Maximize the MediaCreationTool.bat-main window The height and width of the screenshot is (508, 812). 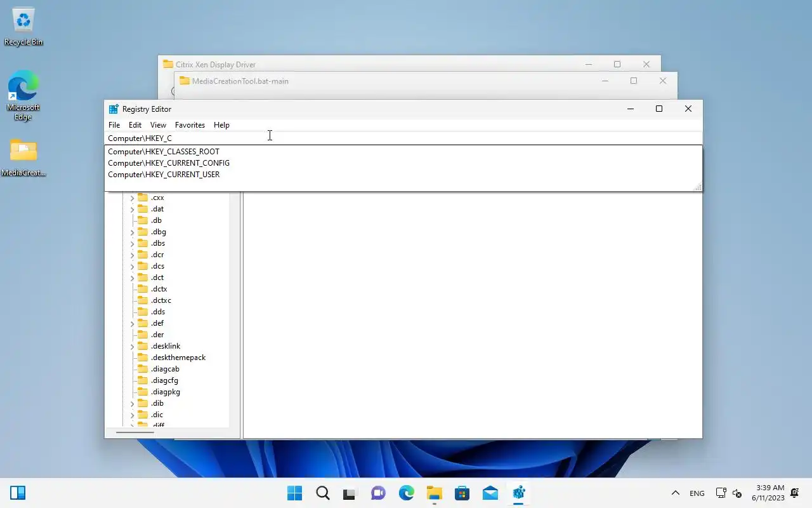point(634,81)
